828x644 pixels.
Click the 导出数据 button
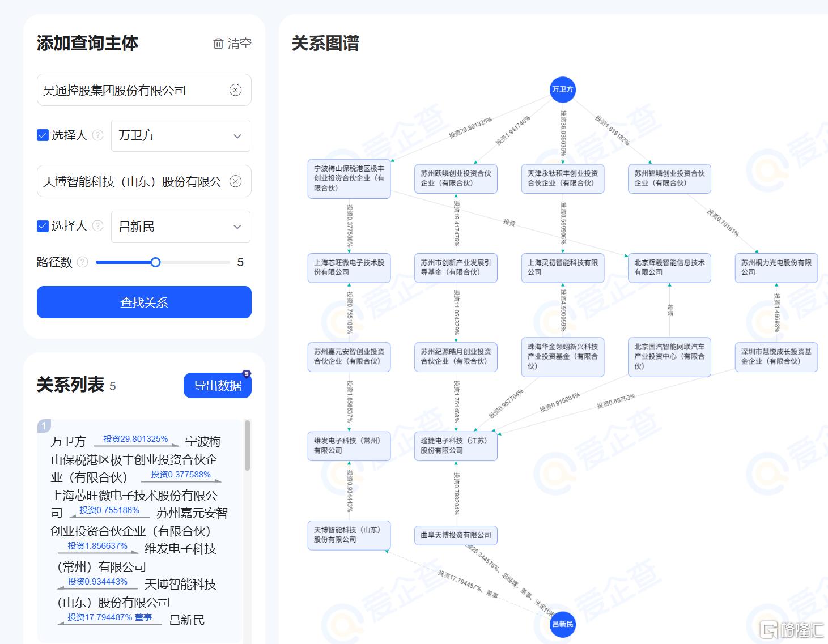coord(218,386)
